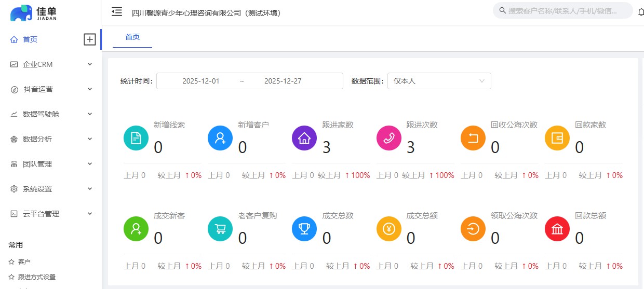Screen dimensions: 644x289
Task: Click the 跟进家数 value 3
Action: (326, 148)
